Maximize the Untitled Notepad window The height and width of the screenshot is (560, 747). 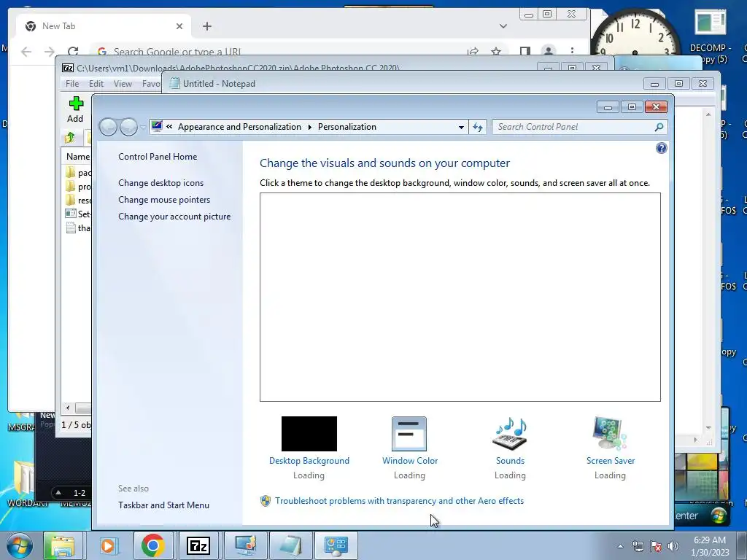tap(678, 84)
